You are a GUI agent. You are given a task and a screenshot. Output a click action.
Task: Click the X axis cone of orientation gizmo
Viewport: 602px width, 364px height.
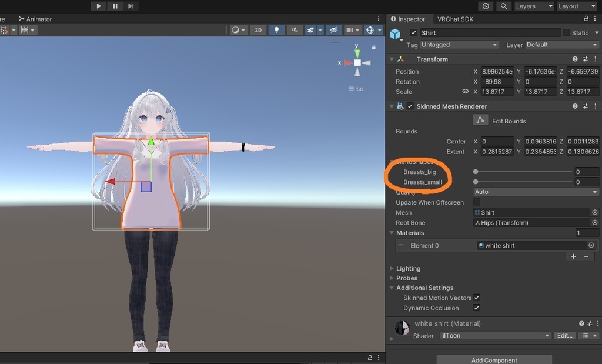tap(347, 62)
